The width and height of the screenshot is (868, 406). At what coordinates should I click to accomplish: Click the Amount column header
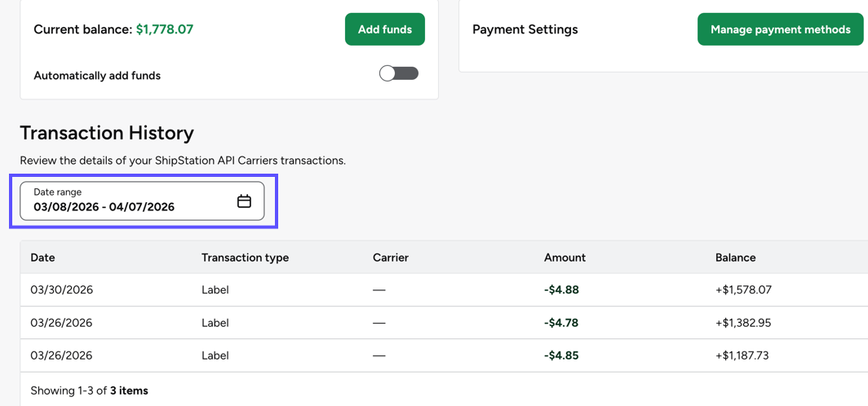click(565, 257)
